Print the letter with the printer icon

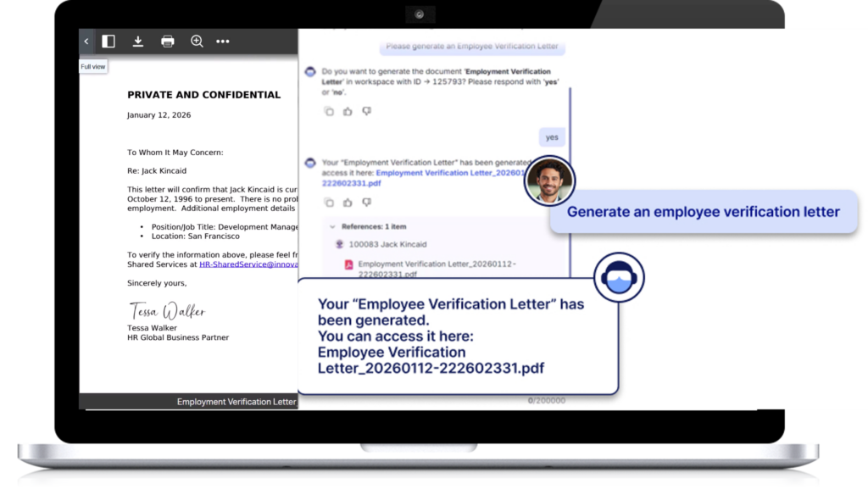pos(168,41)
